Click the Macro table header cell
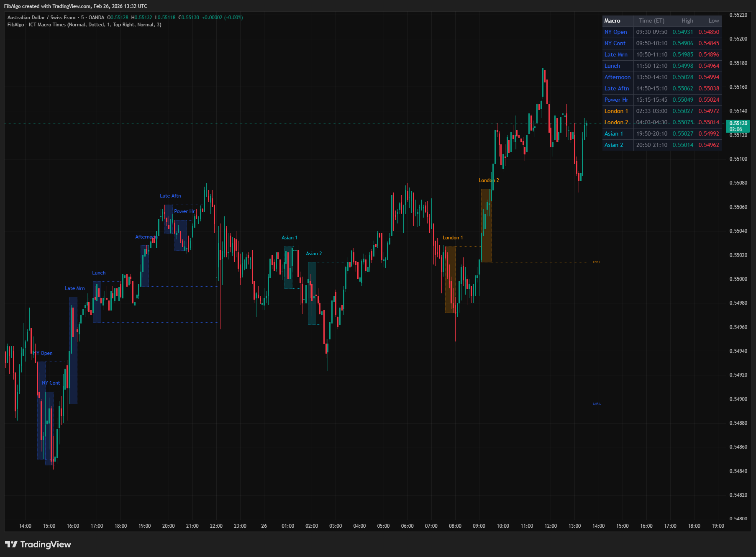The height and width of the screenshot is (557, 756). coord(612,21)
